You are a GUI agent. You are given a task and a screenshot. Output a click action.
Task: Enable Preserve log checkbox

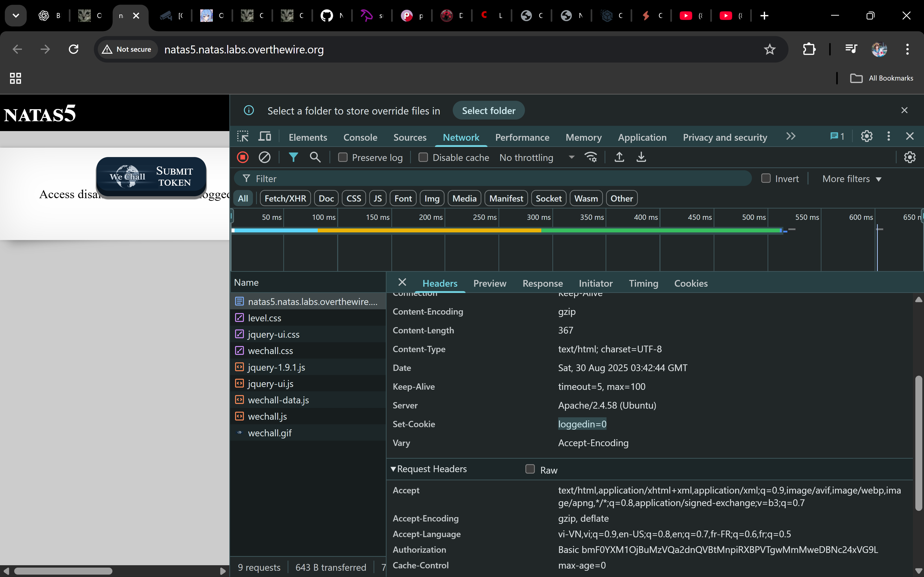point(343,157)
